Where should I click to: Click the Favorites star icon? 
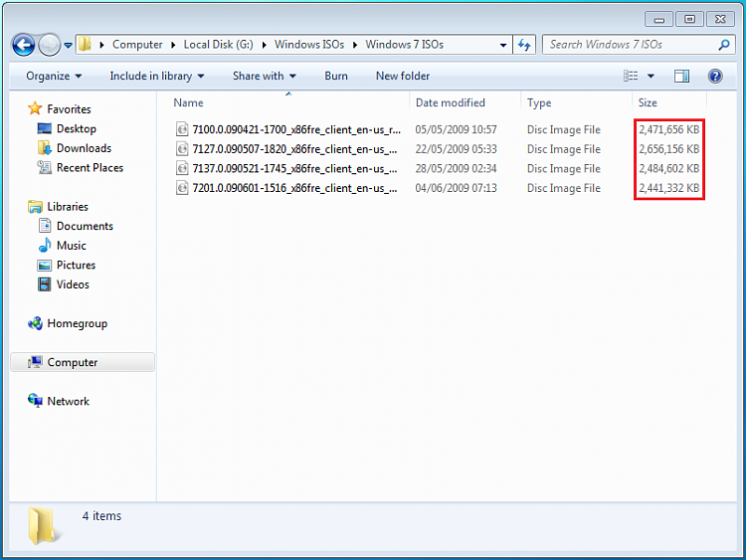35,108
